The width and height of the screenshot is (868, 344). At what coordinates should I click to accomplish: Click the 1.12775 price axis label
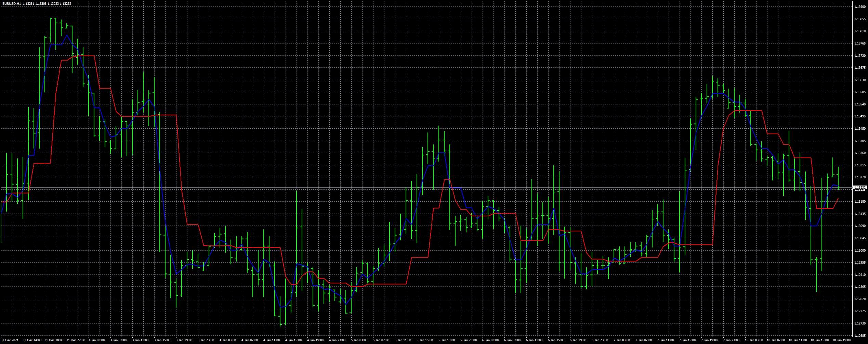point(860,311)
